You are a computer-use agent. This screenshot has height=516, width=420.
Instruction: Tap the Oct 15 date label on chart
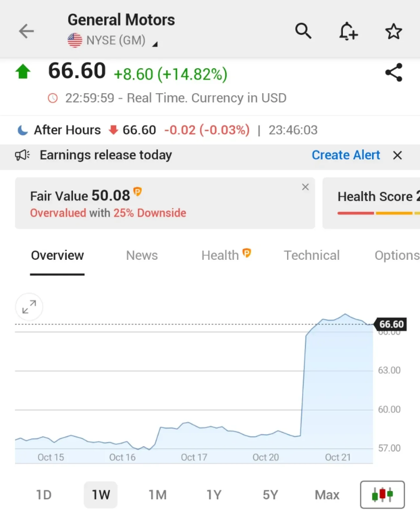pos(51,457)
